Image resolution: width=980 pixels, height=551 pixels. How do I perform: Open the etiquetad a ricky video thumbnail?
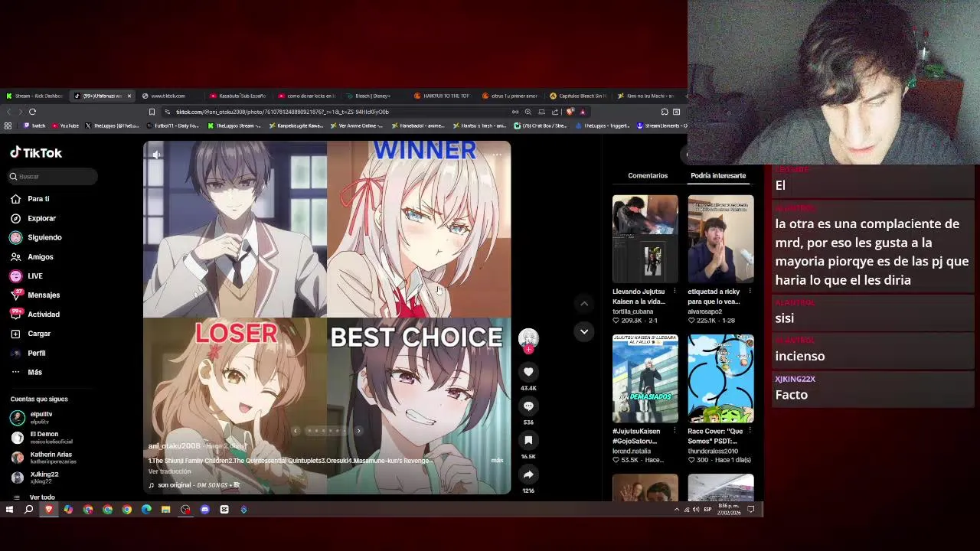(x=720, y=239)
